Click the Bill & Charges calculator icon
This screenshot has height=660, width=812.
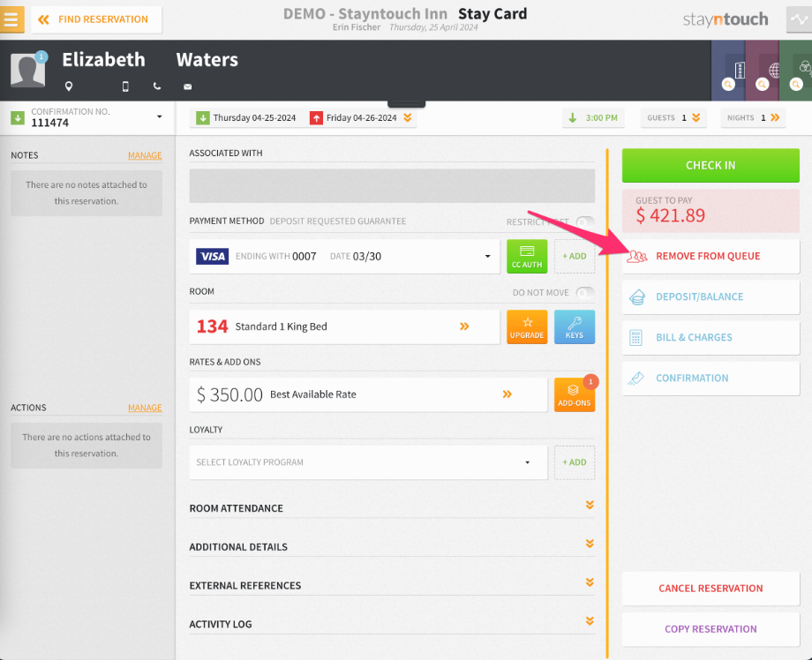click(x=636, y=338)
